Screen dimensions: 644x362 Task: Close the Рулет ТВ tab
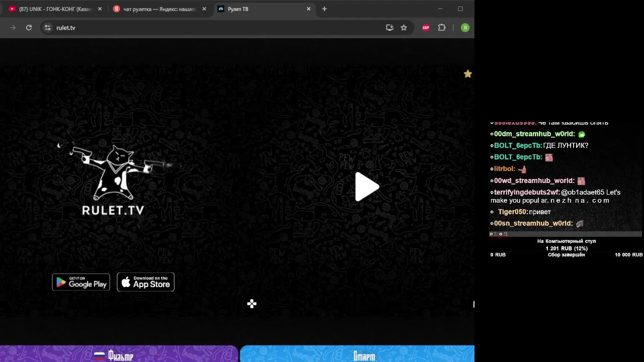tap(309, 9)
